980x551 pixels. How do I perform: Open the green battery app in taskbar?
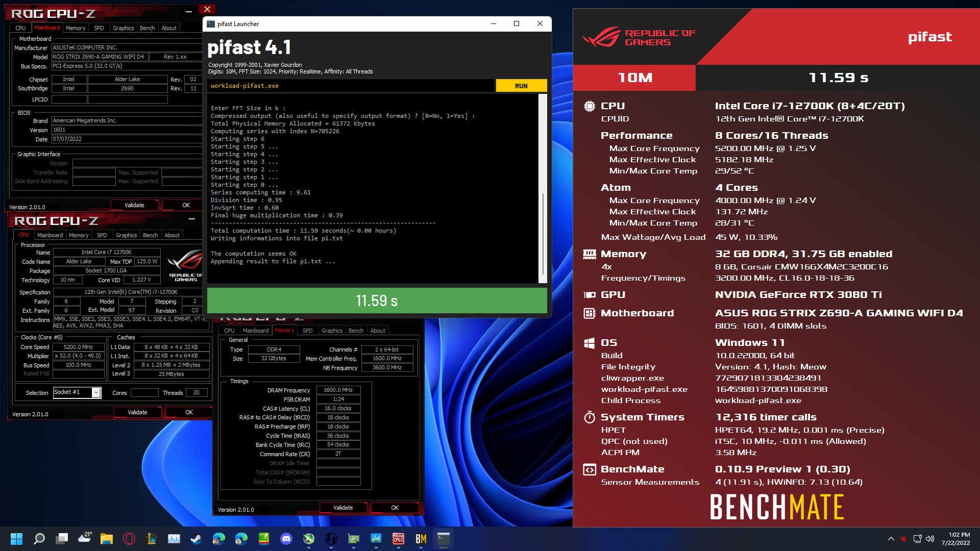tap(264, 539)
